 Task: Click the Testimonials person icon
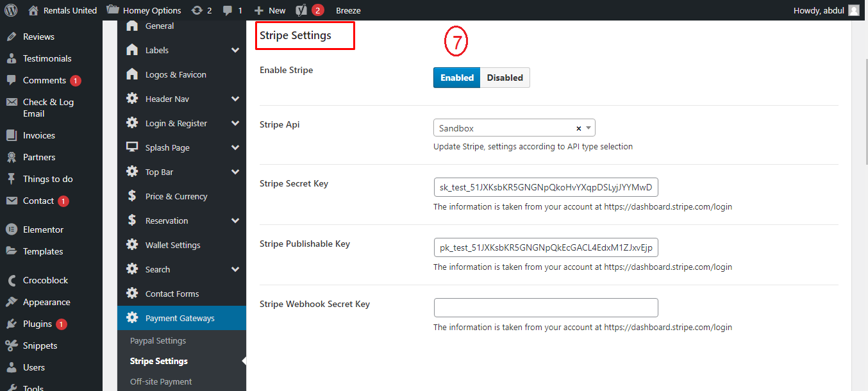12,58
